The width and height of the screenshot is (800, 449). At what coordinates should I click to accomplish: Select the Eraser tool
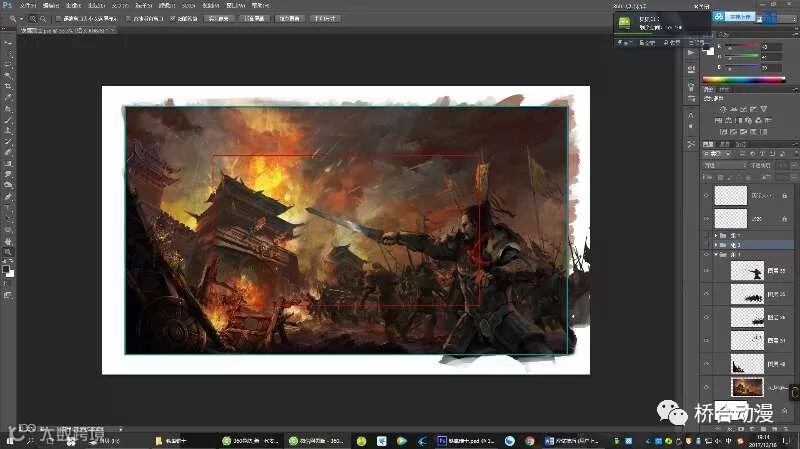8,153
